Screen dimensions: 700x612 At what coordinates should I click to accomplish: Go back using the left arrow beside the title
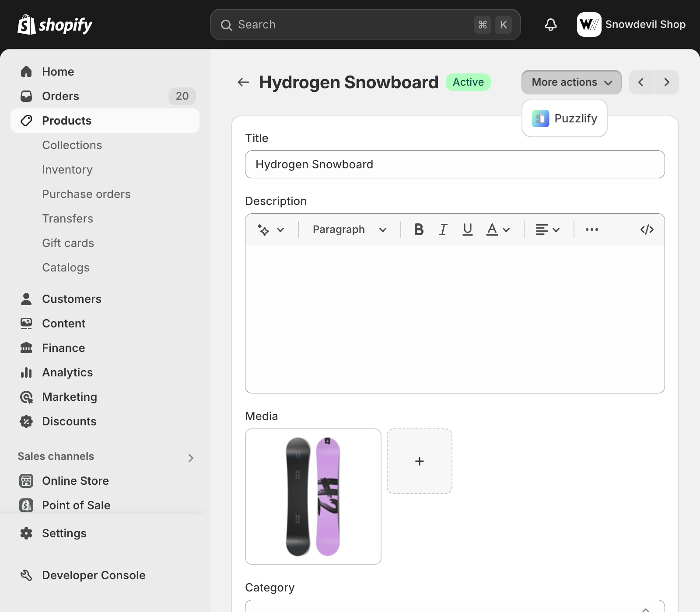[x=243, y=82]
